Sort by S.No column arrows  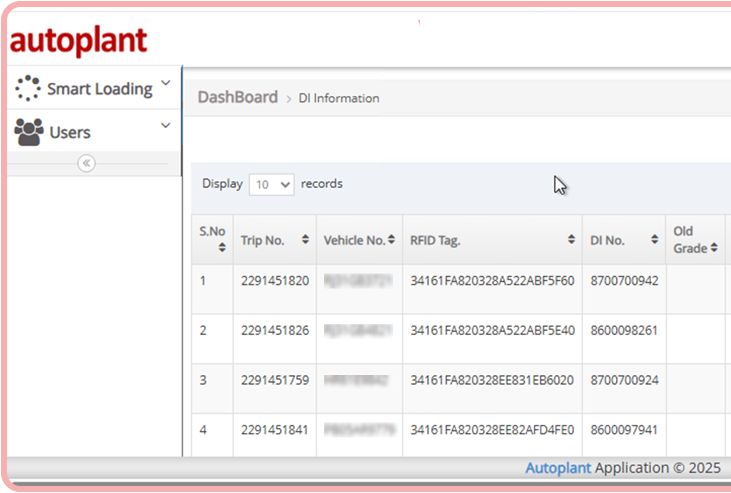click(221, 248)
